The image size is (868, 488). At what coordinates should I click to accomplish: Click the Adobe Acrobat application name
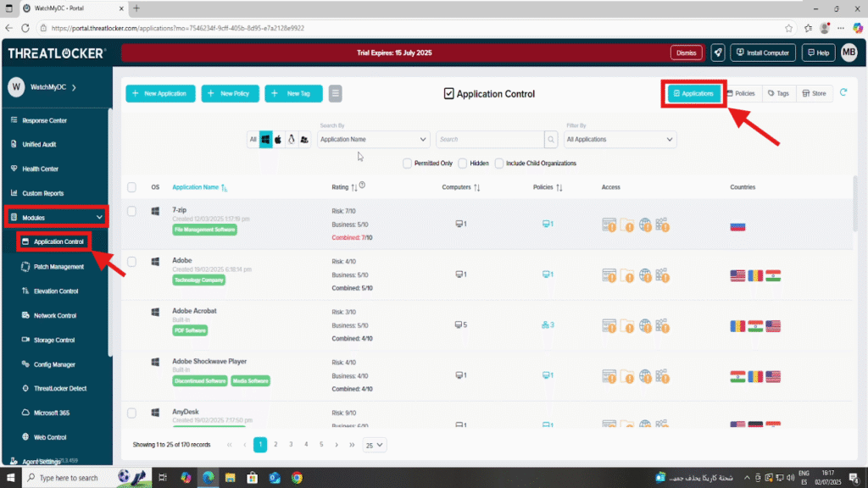pos(194,311)
